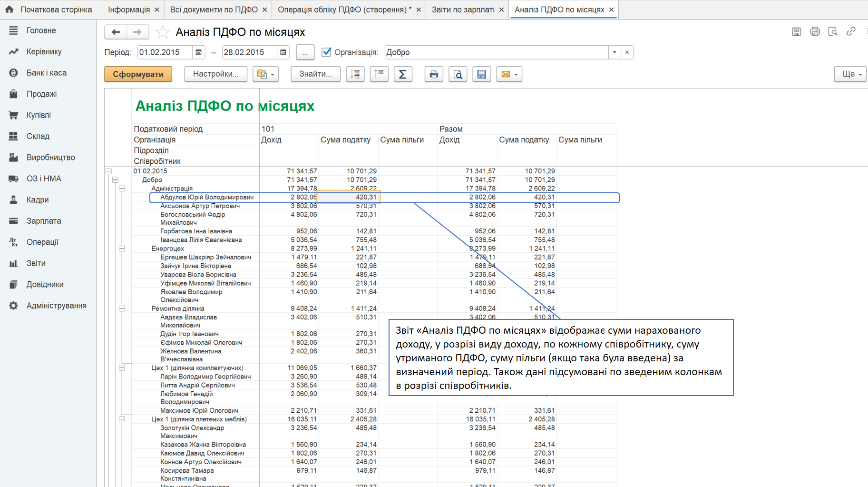The height and width of the screenshot is (487, 868).
Task: Click the start date field 01.02.2015
Action: [x=165, y=52]
